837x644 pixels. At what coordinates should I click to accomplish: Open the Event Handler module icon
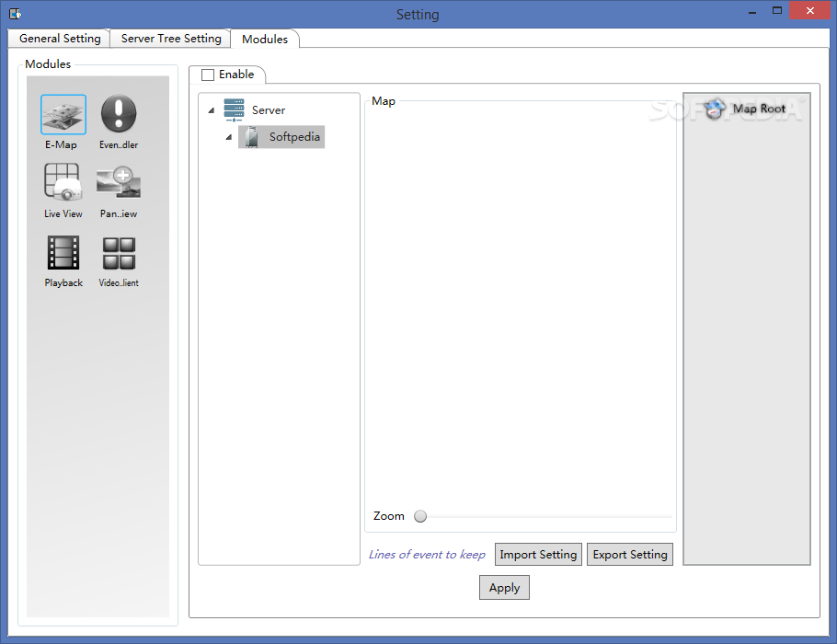(119, 113)
